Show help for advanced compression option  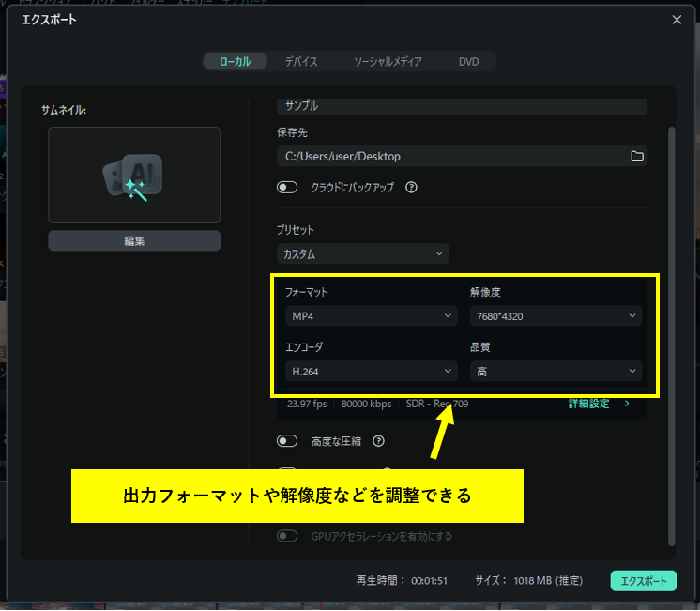(378, 441)
